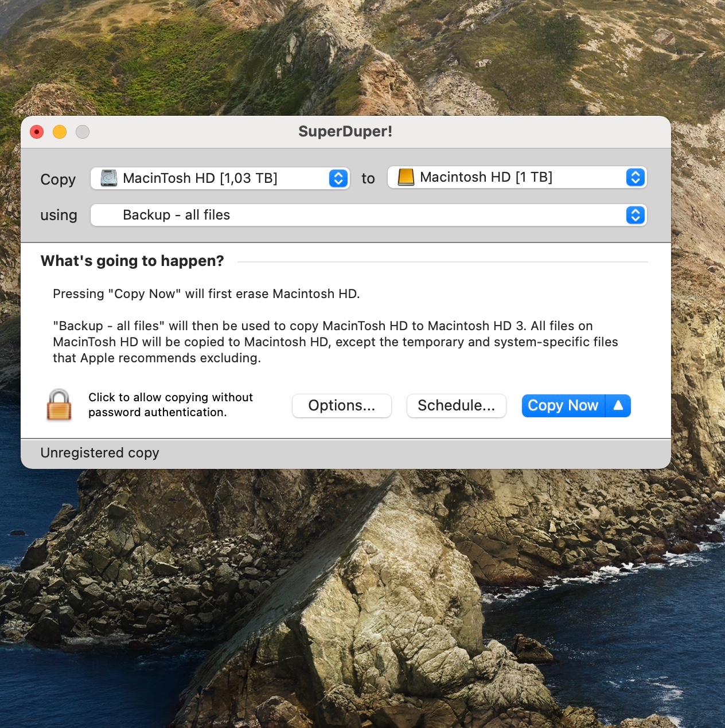Minimize the SuperDuper! window
The width and height of the screenshot is (725, 728).
coord(60,132)
